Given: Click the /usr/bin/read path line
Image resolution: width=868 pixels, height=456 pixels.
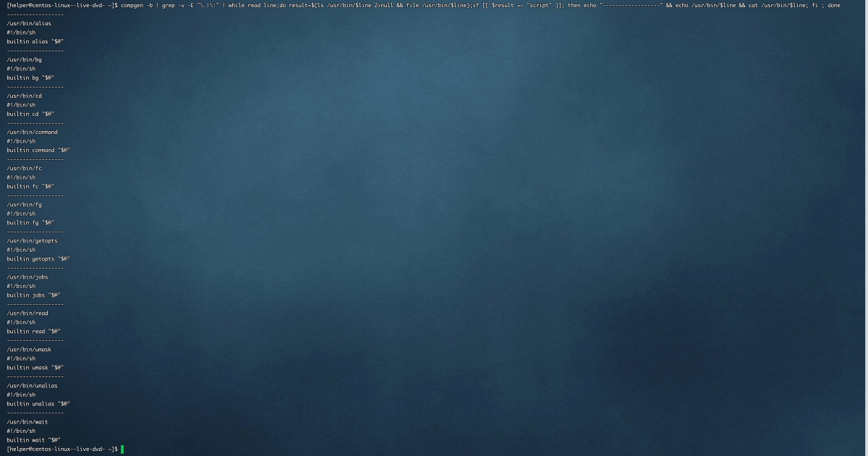Looking at the screenshot, I should tap(27, 313).
